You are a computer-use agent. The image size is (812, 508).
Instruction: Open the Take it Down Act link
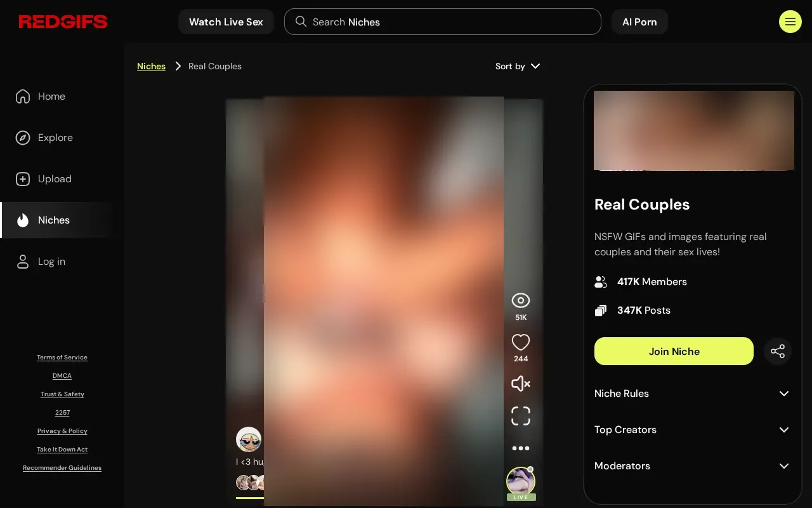click(x=62, y=450)
